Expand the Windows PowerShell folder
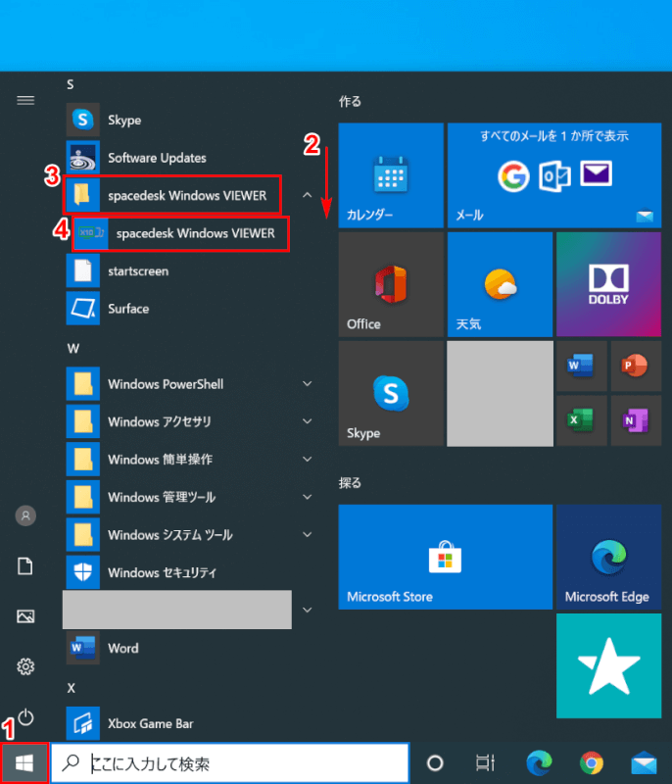672x784 pixels. (x=308, y=384)
